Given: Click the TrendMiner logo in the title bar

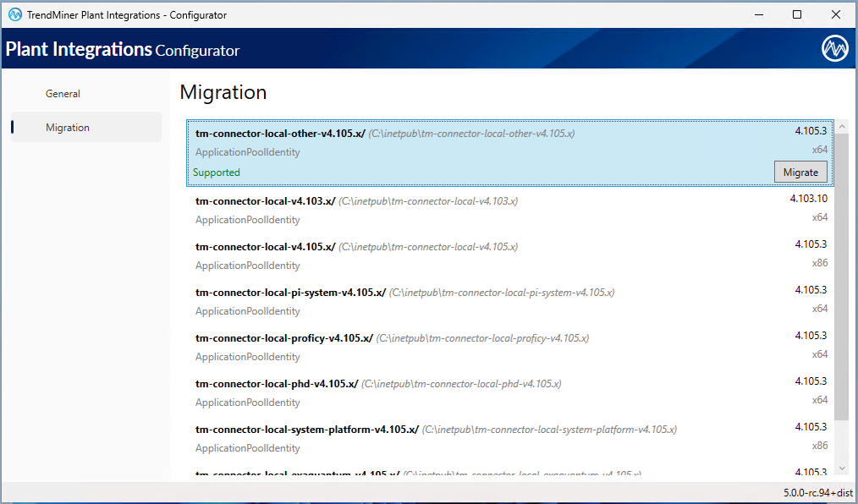Looking at the screenshot, I should coord(11,14).
